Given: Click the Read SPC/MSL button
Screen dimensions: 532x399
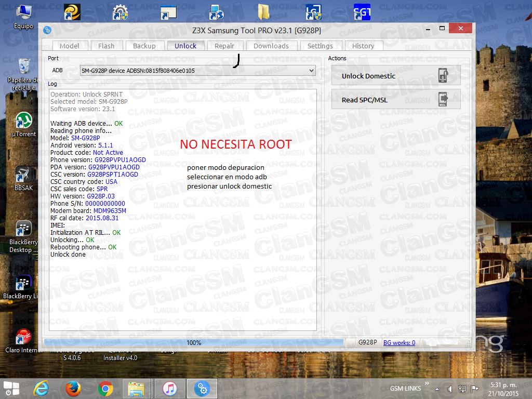Looking at the screenshot, I should click(396, 99).
